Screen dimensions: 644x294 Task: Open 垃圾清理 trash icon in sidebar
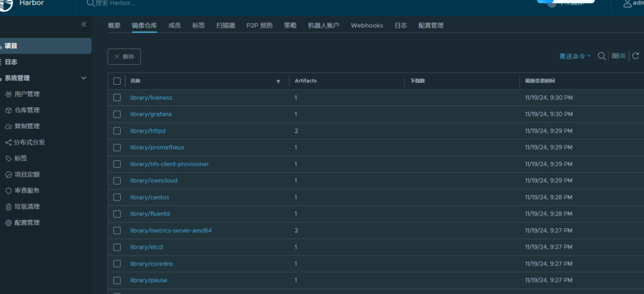[8, 207]
